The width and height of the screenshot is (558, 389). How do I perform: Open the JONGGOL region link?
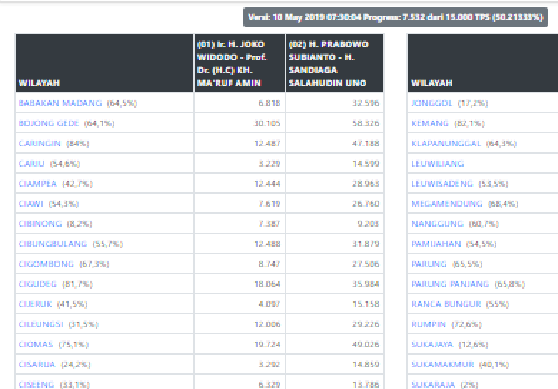(431, 103)
